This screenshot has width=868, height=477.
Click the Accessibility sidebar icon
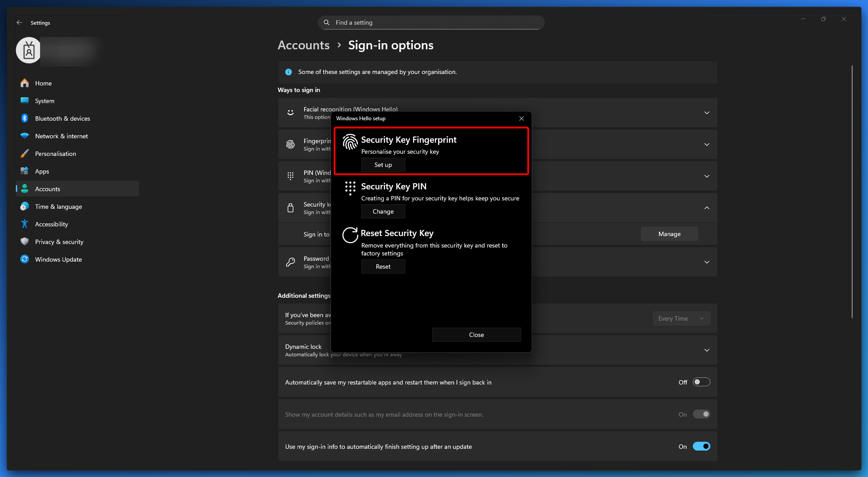click(x=25, y=224)
